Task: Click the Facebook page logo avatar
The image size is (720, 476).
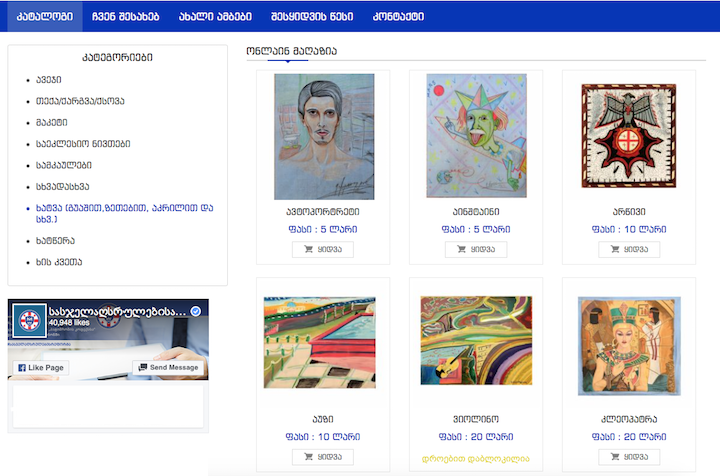Action: pos(29,320)
